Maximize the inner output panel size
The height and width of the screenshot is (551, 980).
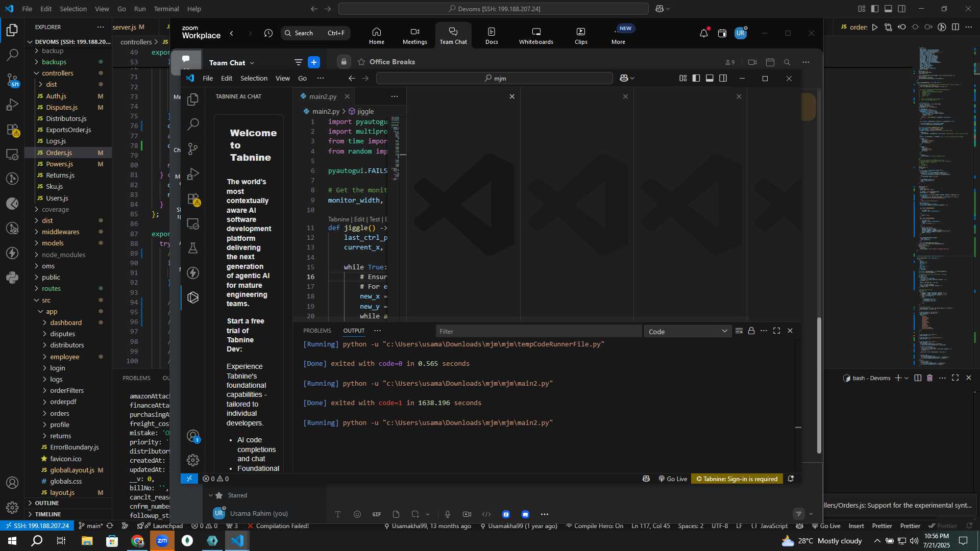tap(776, 331)
